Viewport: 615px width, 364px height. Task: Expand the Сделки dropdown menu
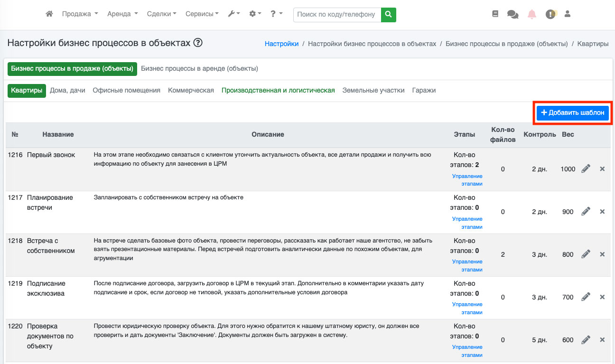pyautogui.click(x=161, y=14)
